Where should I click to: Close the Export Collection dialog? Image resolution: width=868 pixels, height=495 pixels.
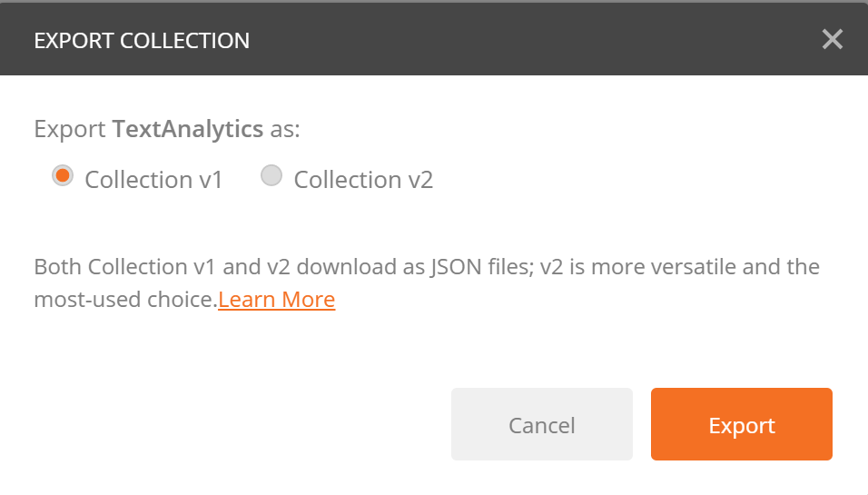[832, 39]
